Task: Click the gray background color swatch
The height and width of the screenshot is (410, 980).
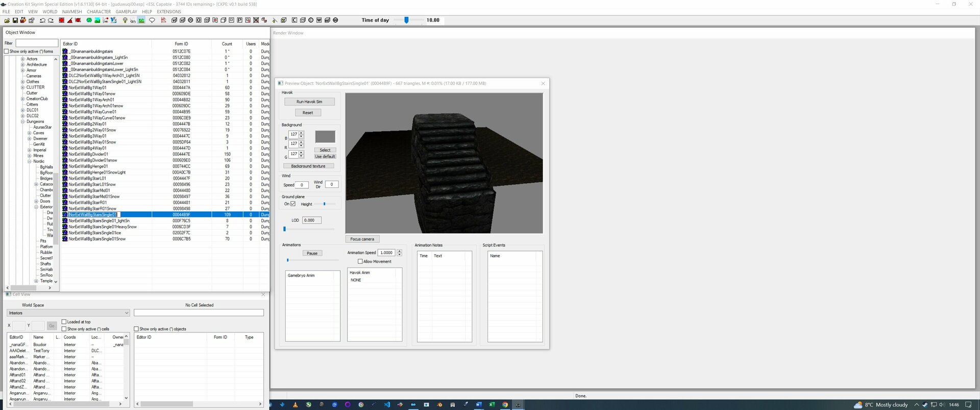Action: coord(325,136)
